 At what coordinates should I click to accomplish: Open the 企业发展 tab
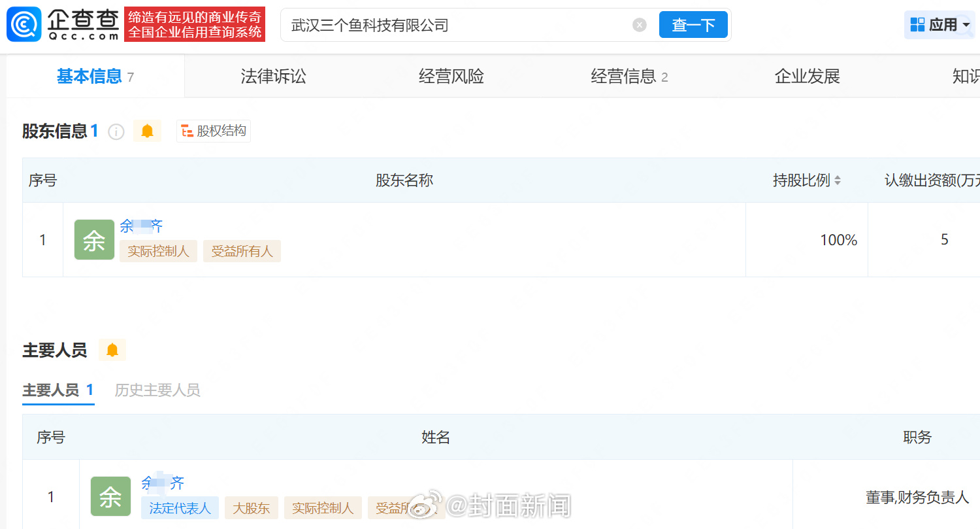coord(808,77)
